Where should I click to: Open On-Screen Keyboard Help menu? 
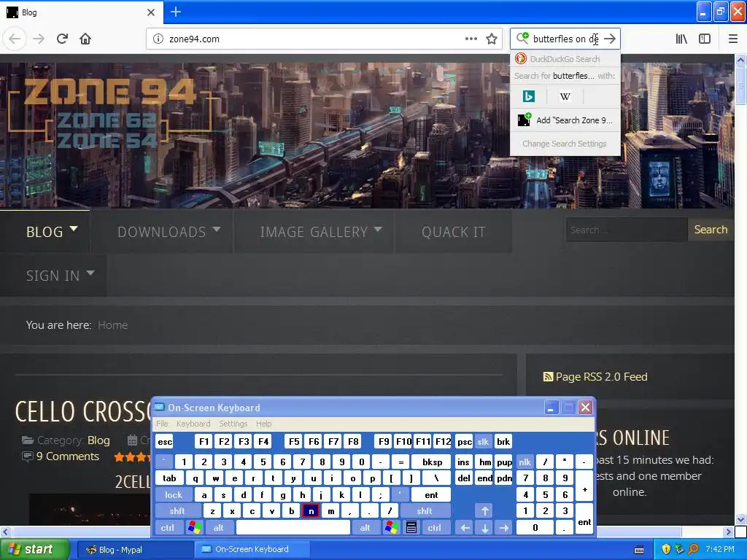[x=263, y=424]
